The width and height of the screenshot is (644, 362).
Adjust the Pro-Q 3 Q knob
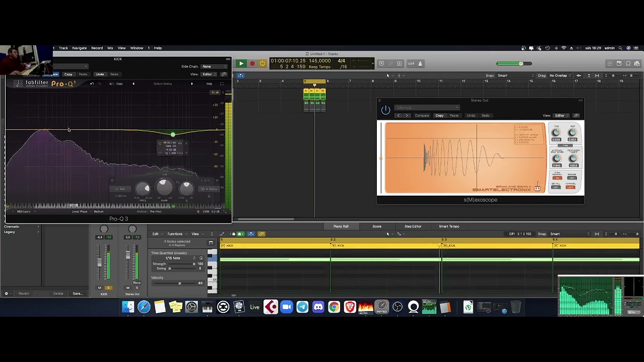(x=186, y=188)
